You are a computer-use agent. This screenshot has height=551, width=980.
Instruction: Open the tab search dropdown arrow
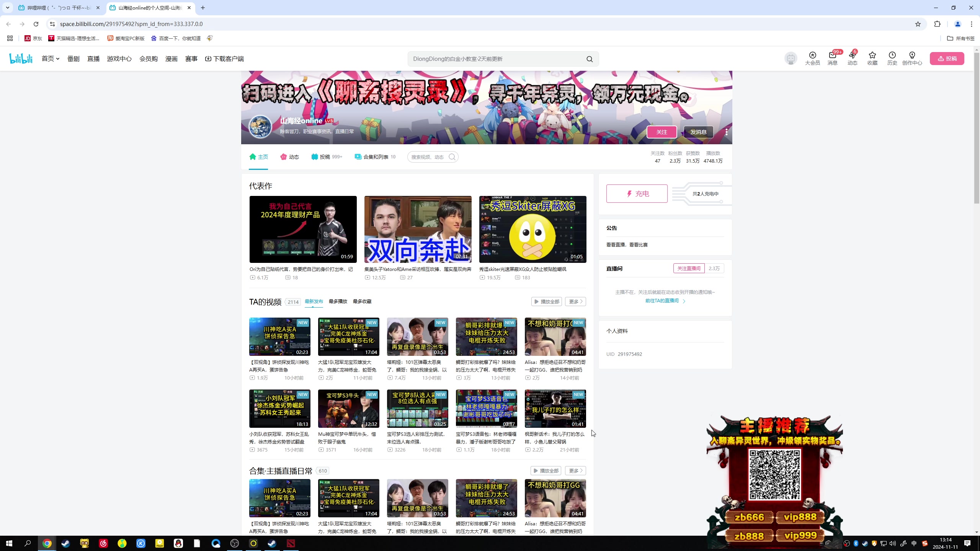(7, 8)
